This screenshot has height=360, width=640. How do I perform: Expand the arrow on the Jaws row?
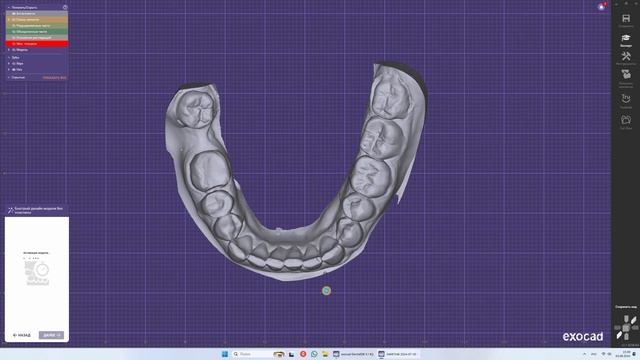pos(9,64)
